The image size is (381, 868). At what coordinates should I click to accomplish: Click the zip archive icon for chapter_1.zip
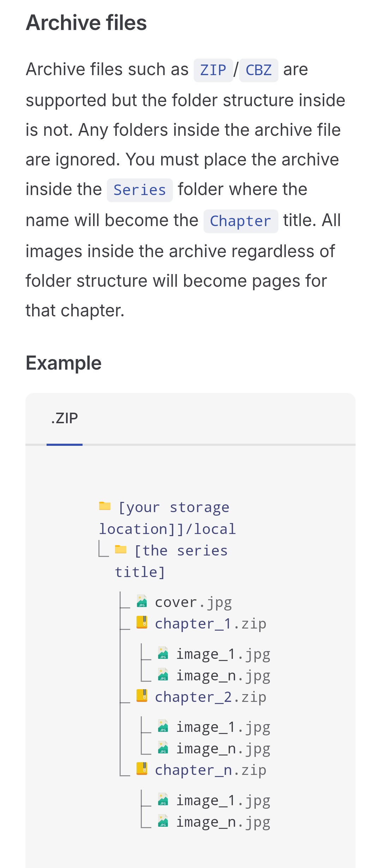click(142, 622)
